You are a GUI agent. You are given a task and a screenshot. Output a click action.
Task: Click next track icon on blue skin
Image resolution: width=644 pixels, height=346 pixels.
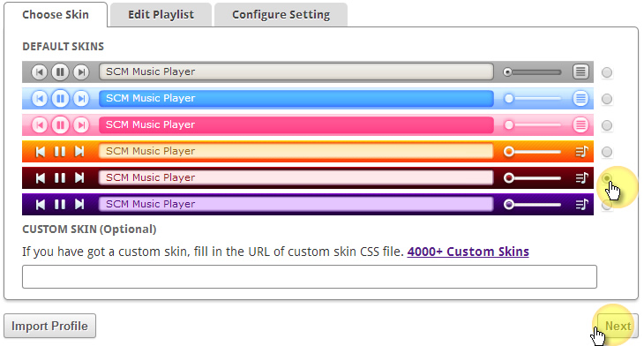tap(81, 99)
